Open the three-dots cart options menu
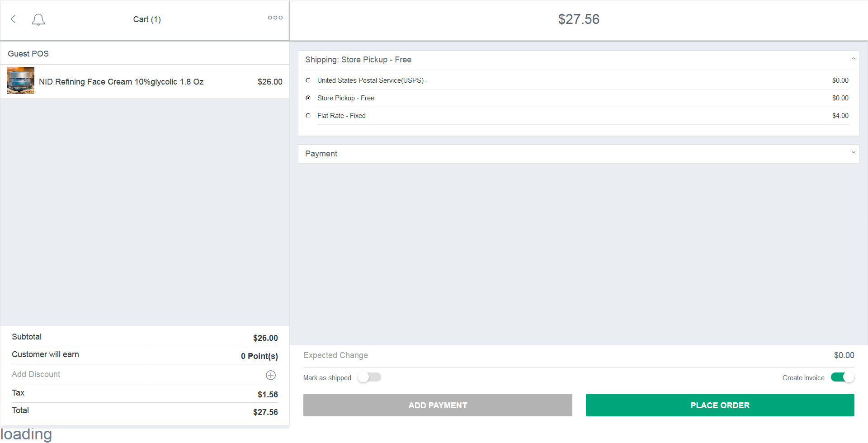Image resolution: width=868 pixels, height=443 pixels. tap(275, 18)
